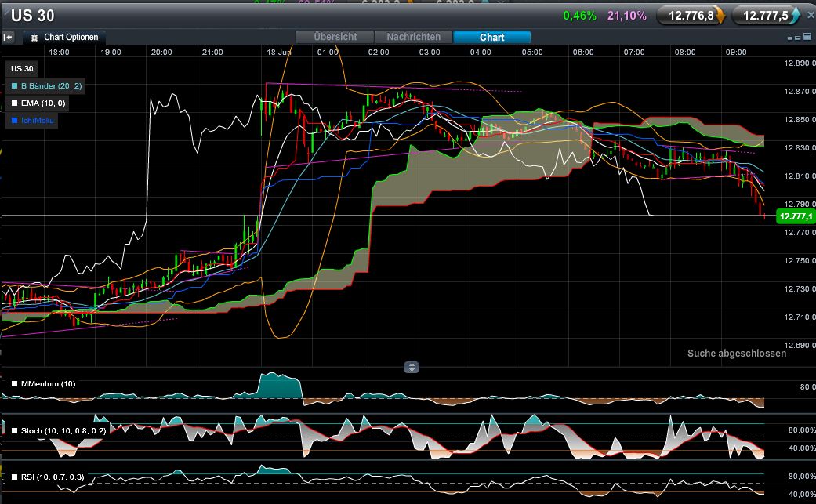The image size is (816, 504).
Task: Click the RSI (10, 0.7, 0.3) label
Action: click(53, 477)
